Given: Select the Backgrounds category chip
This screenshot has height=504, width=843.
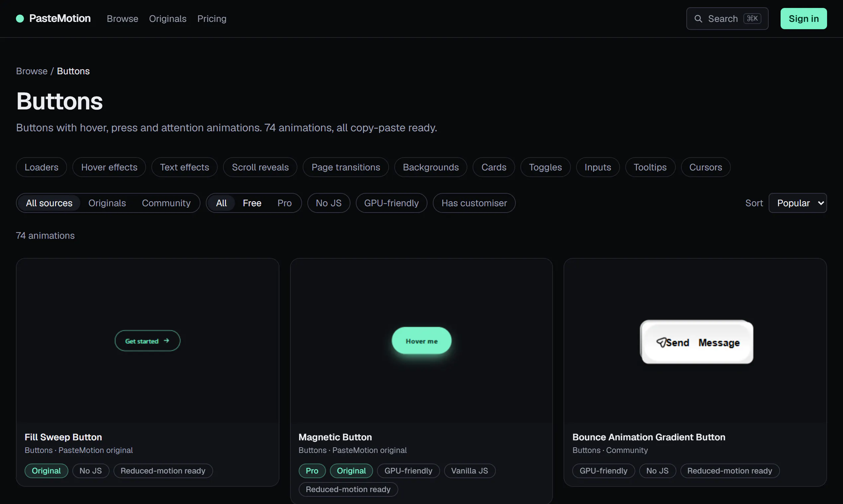Looking at the screenshot, I should [431, 167].
